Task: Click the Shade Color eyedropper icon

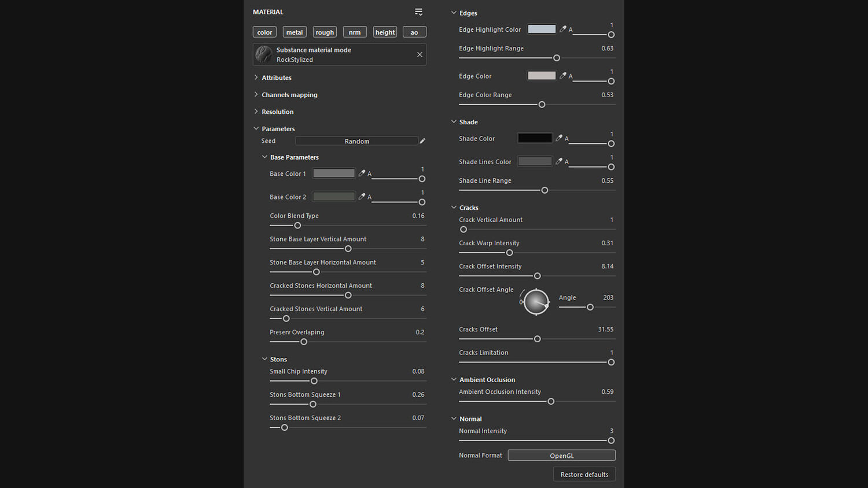Action: 559,138
